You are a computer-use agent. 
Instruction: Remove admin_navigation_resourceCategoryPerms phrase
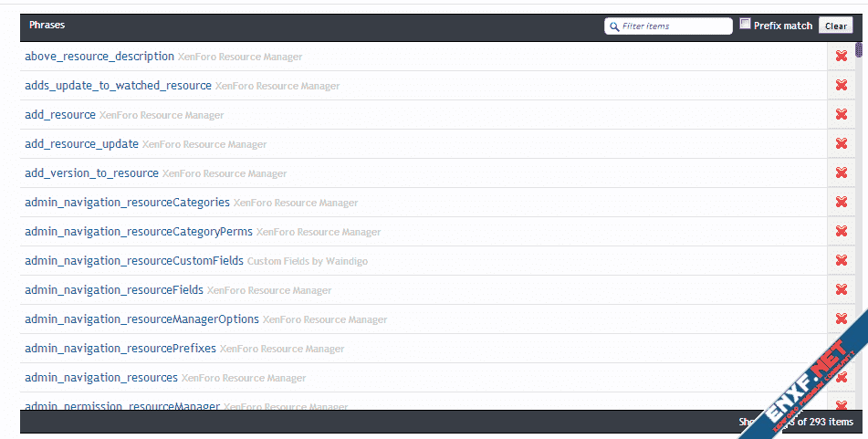point(841,232)
